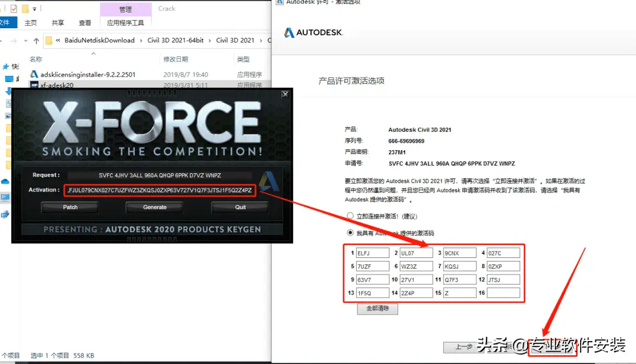Screen dimensions: 636x364
Task: Go up one folder with the Up arrow
Action: (36, 41)
